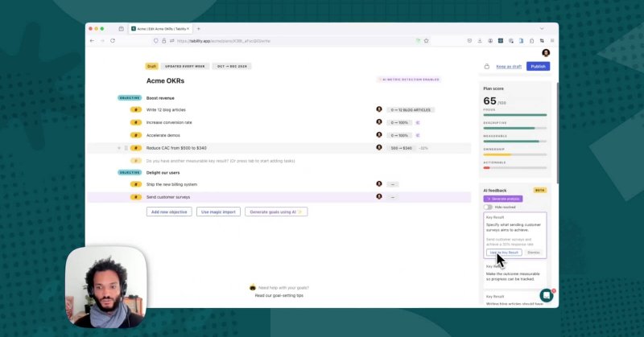644x337 pixels.
Task: Click the AI METRIC DETECTION ENABLED badge
Action: click(x=409, y=80)
